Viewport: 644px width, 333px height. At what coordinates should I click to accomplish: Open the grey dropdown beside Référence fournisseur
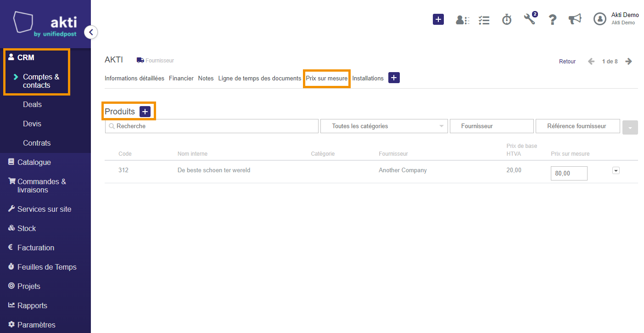pyautogui.click(x=630, y=127)
